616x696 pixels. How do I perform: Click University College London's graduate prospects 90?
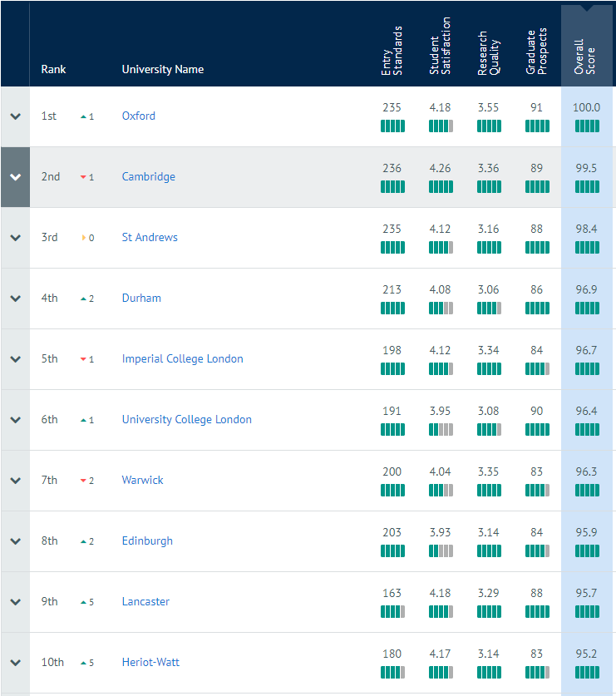536,411
